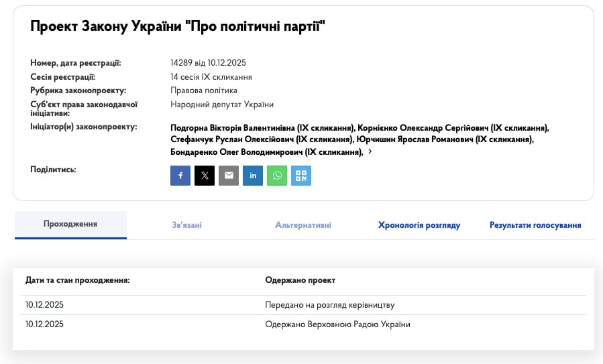Open Юрчишин Ярослав Романович initiator link
This screenshot has width=603, height=364.
(x=445, y=139)
